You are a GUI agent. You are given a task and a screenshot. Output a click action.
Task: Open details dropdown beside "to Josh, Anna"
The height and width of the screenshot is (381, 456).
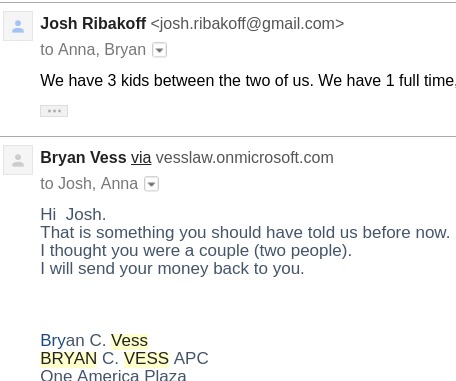click(151, 184)
